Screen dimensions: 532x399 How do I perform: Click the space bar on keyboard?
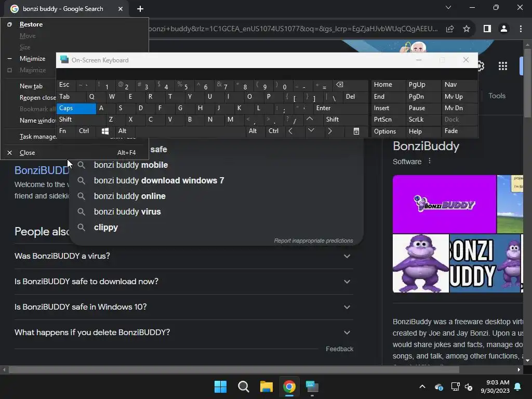[x=191, y=131]
